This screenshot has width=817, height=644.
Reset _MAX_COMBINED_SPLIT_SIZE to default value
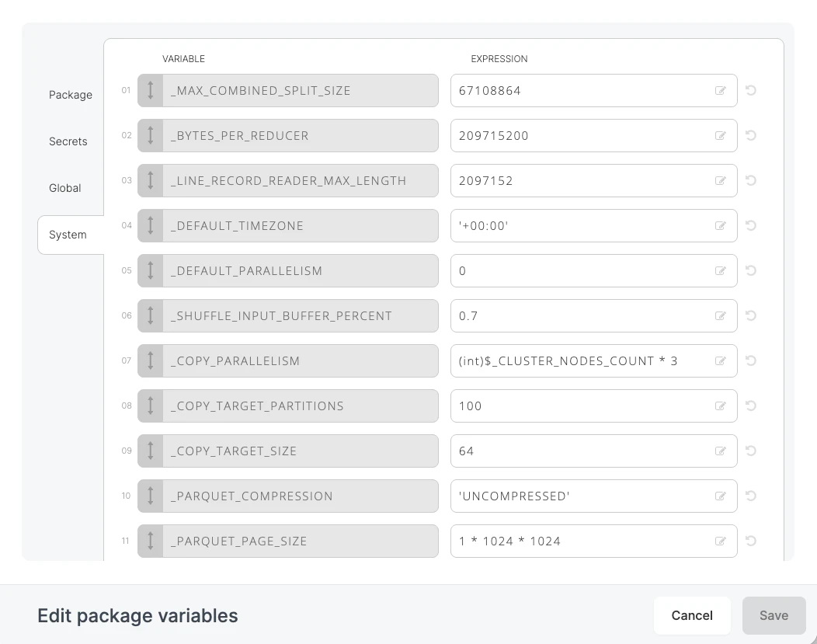pos(750,90)
